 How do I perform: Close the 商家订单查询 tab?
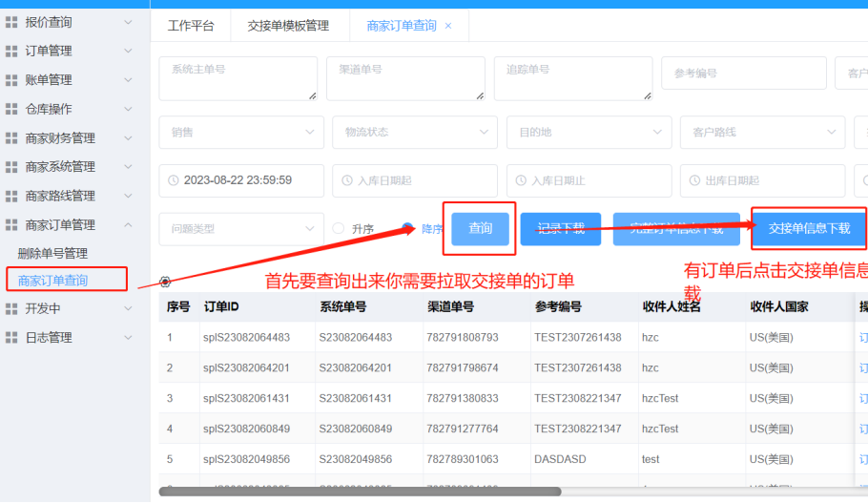[x=448, y=26]
